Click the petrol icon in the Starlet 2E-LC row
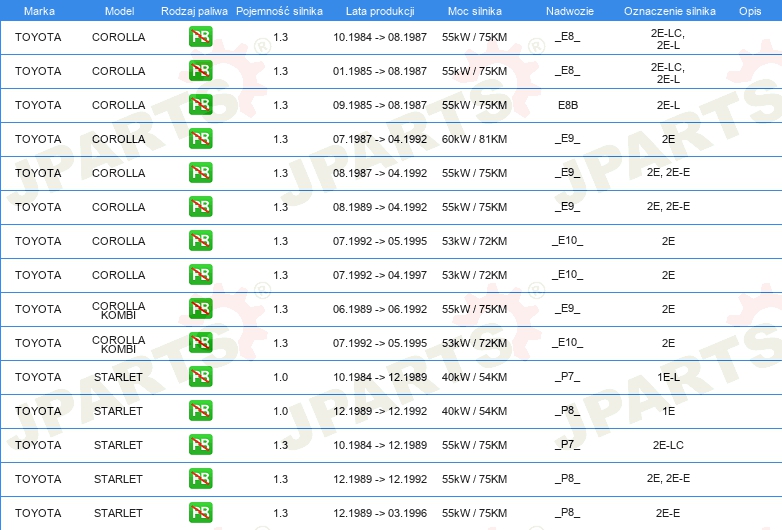Screen dimensions: 782x530 (200, 445)
